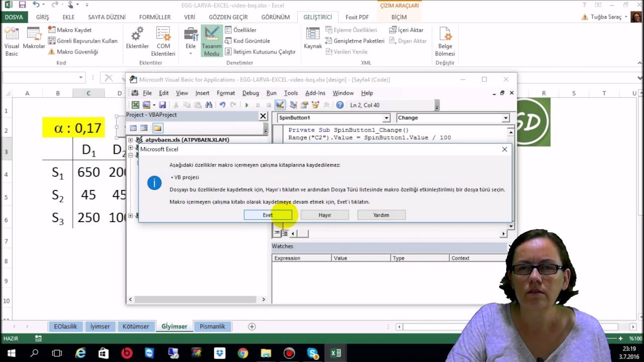Click View Code icon in Project pane
This screenshot has height=362, width=644.
tap(133, 128)
